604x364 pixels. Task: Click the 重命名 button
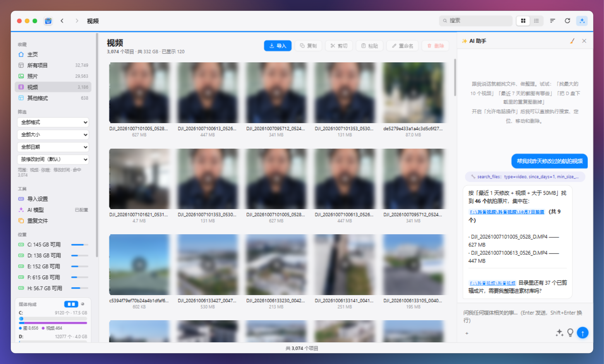(402, 46)
